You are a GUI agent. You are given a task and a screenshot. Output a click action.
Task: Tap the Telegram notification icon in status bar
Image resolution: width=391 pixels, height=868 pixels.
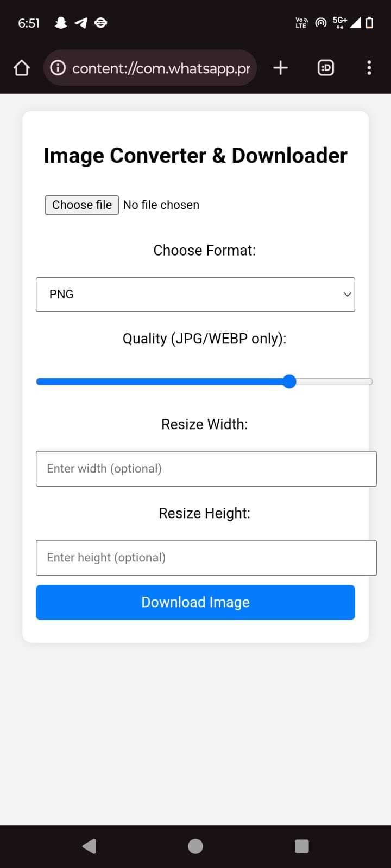click(81, 23)
